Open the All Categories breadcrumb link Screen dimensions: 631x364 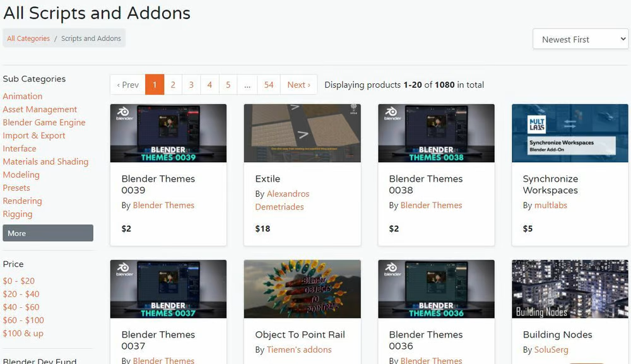point(28,38)
